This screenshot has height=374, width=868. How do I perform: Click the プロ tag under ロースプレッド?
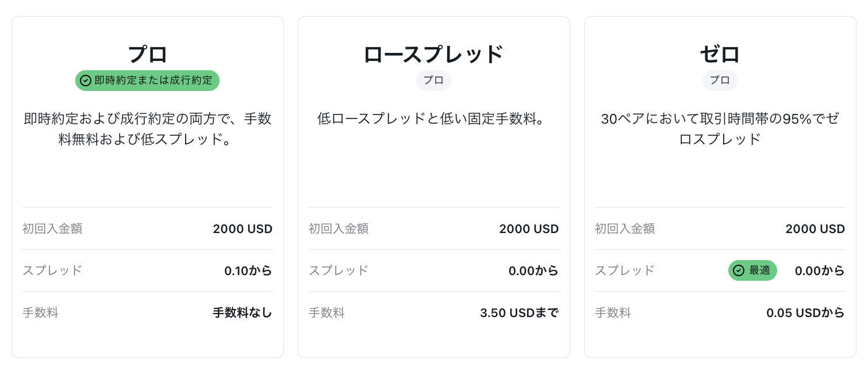coord(433,81)
